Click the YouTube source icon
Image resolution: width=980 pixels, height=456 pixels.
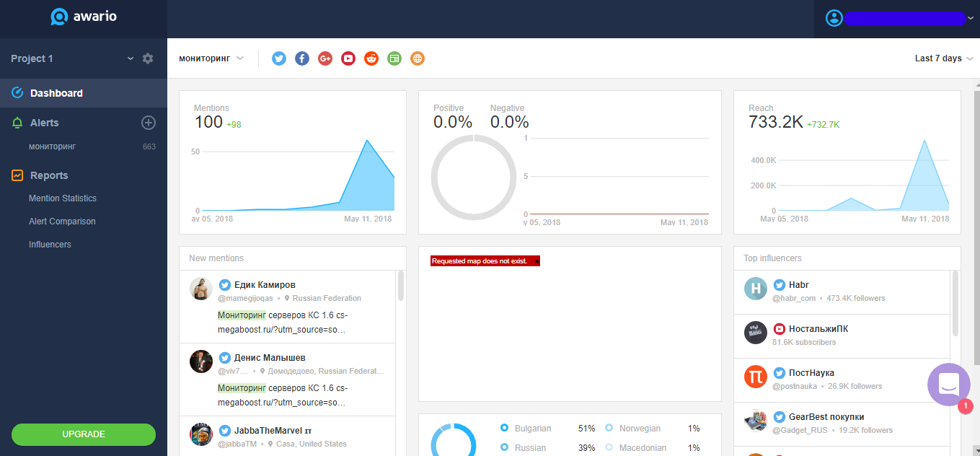348,58
